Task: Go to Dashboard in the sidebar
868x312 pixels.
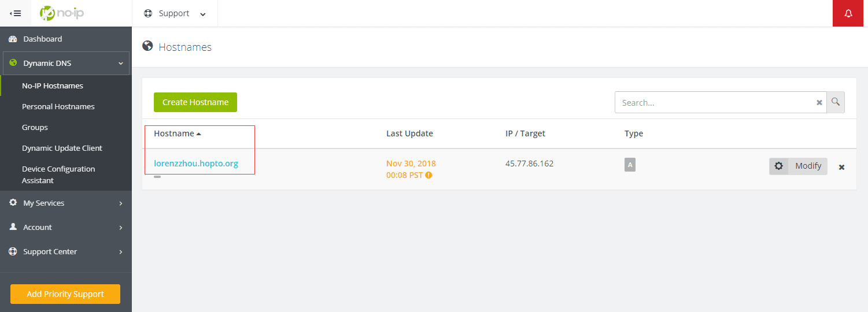Action: tap(66, 39)
